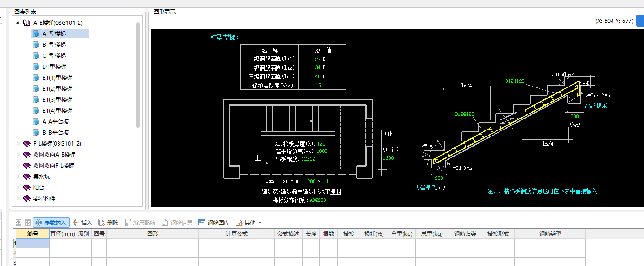Viewport: 644px width, 266px height.
Task: Select DT型楼梯 in the atlas list
Action: pyautogui.click(x=54, y=66)
